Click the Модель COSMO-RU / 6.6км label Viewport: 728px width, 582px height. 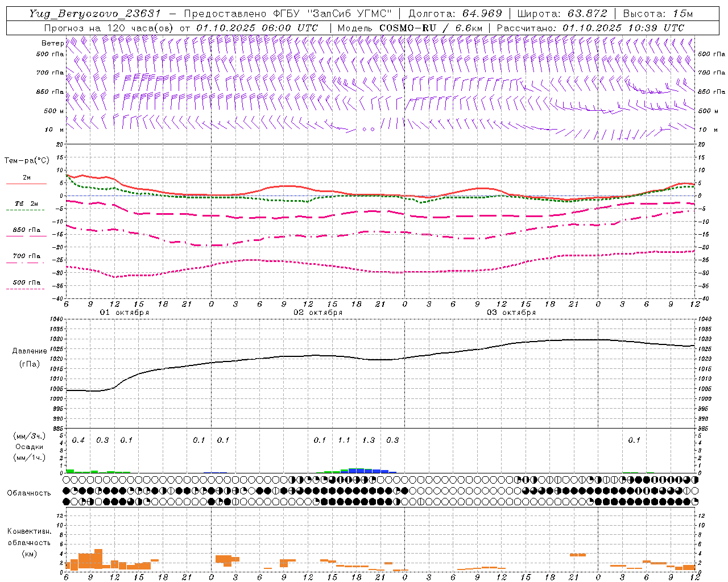(x=411, y=28)
